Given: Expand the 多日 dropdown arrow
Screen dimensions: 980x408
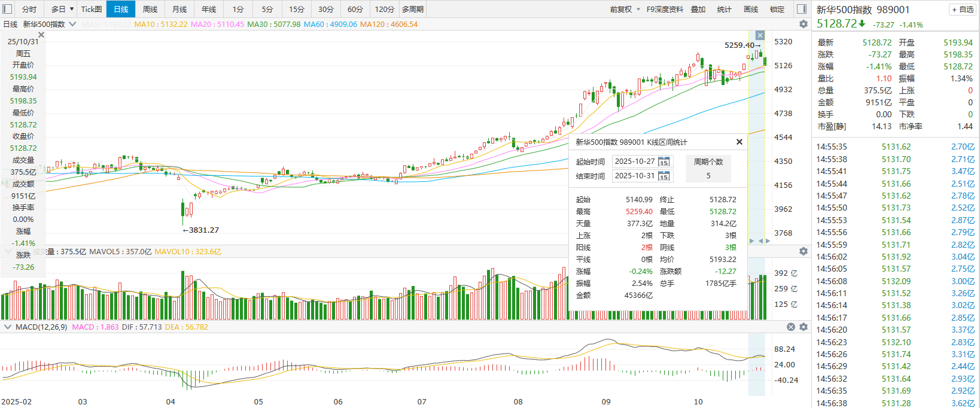Looking at the screenshot, I should click(x=72, y=9).
